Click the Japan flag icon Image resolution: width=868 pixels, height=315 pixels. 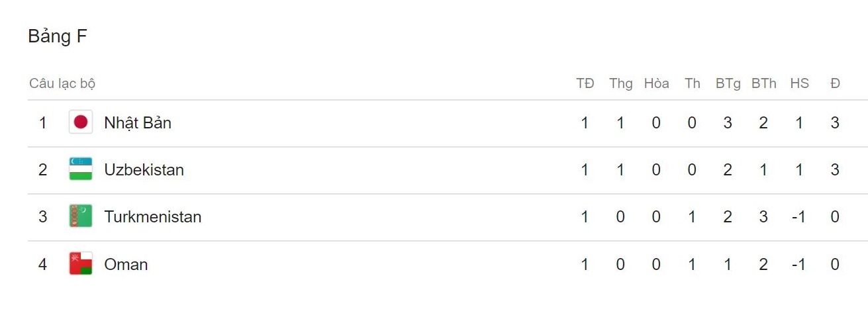[x=81, y=122]
